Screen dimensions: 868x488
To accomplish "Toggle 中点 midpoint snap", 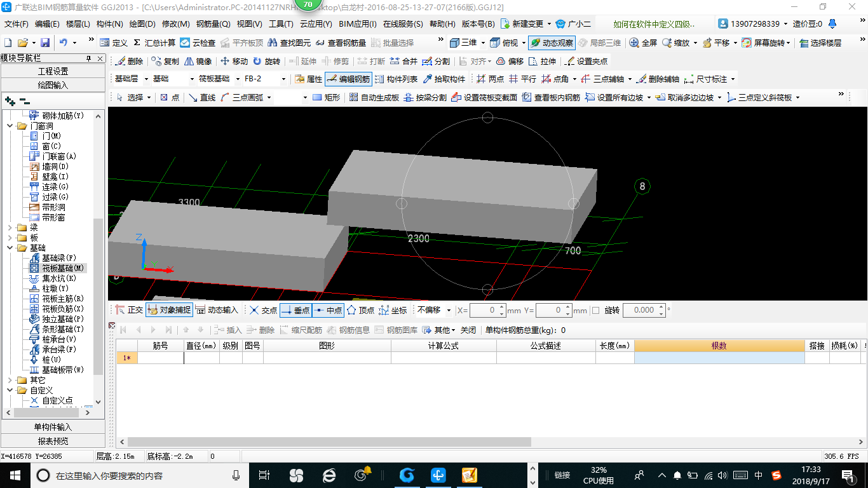I will pos(328,310).
